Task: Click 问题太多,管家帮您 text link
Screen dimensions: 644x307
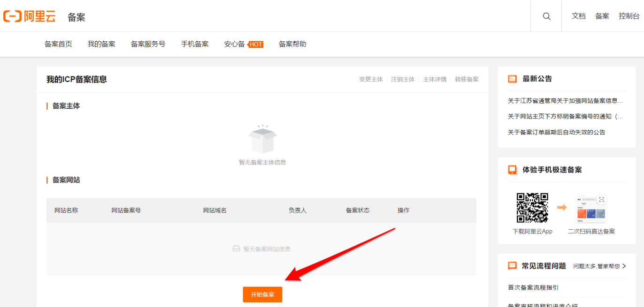Action: pyautogui.click(x=597, y=266)
